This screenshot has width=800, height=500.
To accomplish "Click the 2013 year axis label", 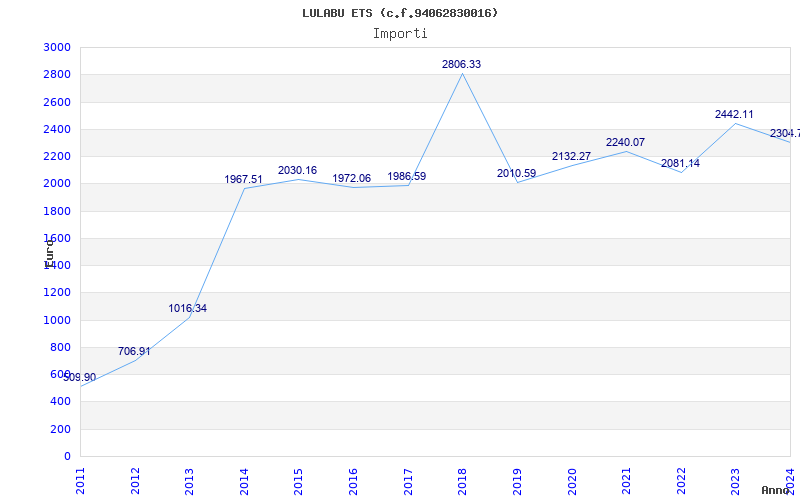I will coord(189,481).
